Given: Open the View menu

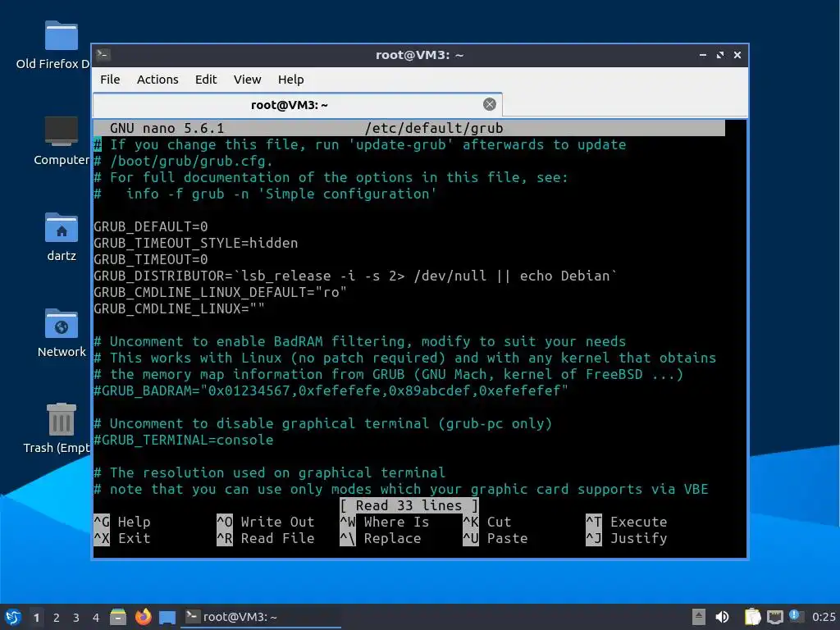Looking at the screenshot, I should point(247,80).
